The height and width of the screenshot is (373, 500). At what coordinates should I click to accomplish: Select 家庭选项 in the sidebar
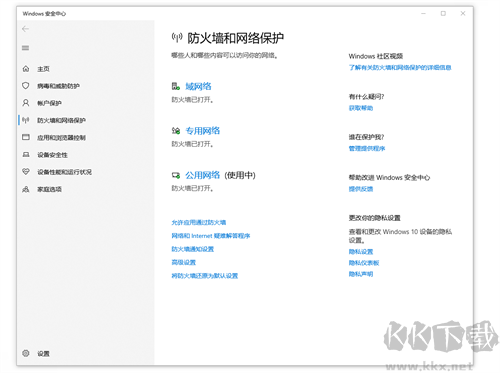49,189
